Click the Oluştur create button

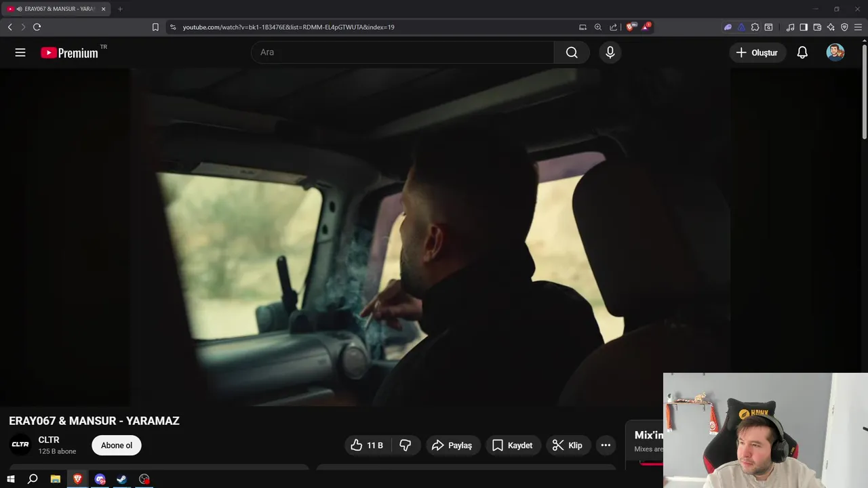click(757, 52)
